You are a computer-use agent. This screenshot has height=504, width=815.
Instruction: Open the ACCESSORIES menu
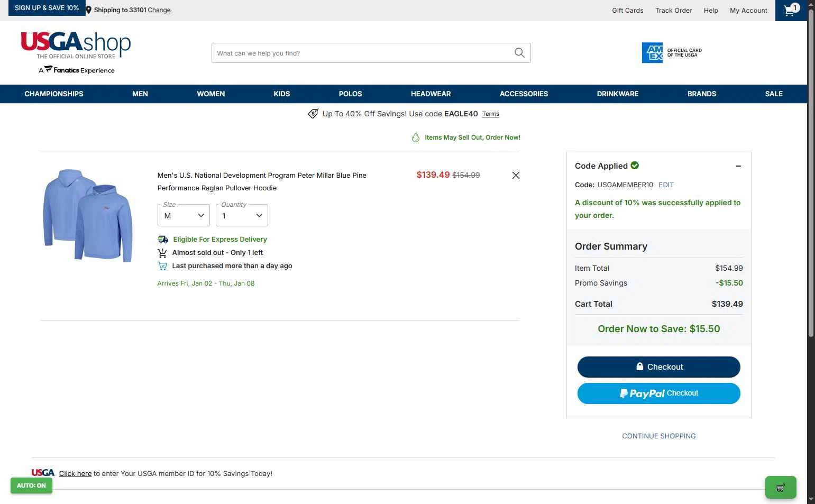[524, 94]
